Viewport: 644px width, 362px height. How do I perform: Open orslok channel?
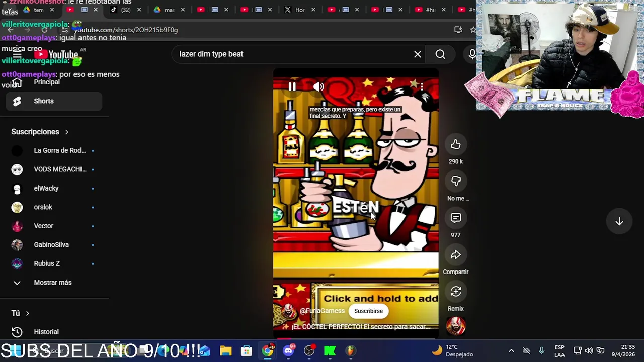(54, 207)
